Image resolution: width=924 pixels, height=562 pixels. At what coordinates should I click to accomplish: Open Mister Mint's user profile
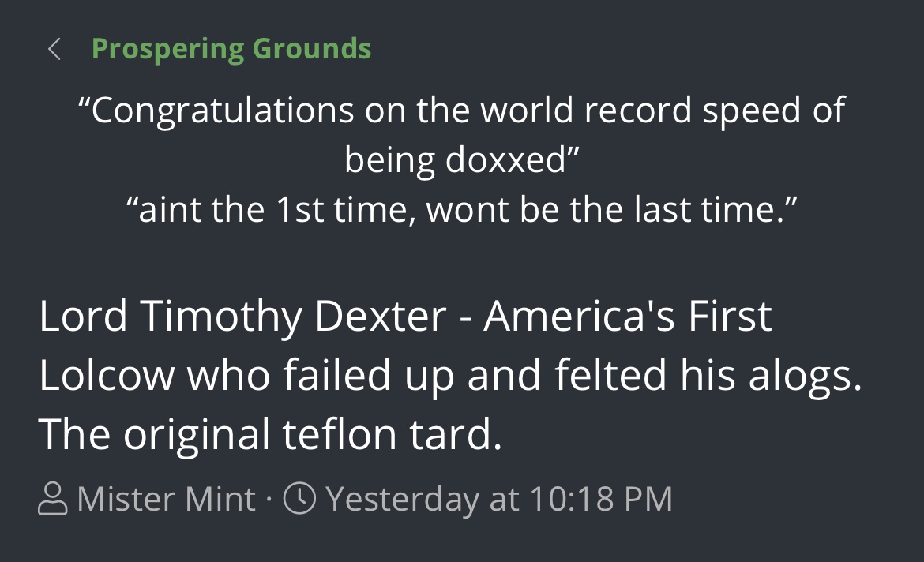pyautogui.click(x=166, y=499)
